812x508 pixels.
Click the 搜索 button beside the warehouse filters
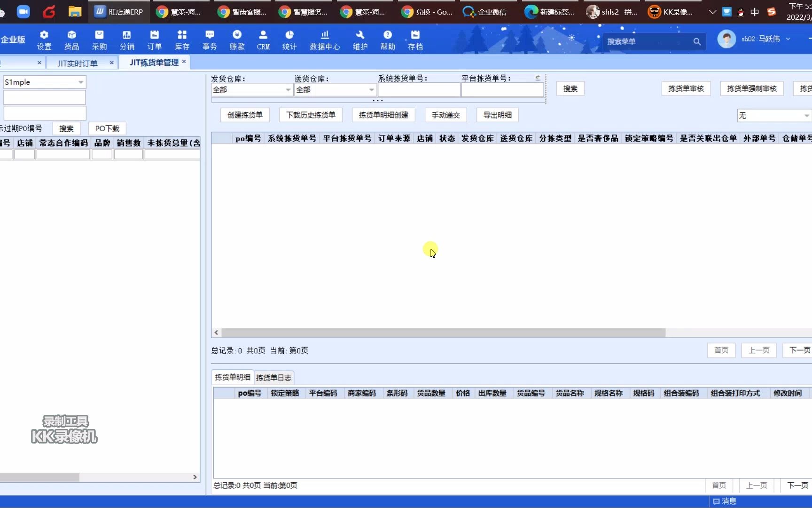570,88
